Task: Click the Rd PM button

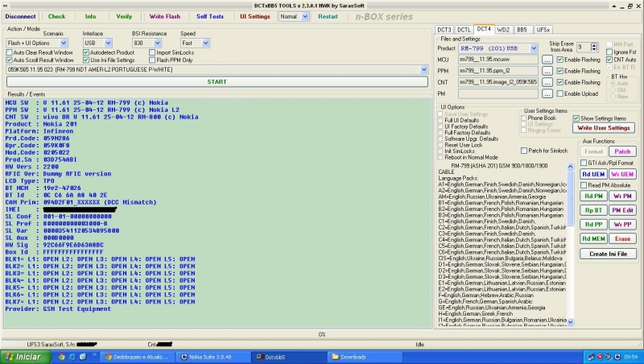Action: pyautogui.click(x=593, y=196)
